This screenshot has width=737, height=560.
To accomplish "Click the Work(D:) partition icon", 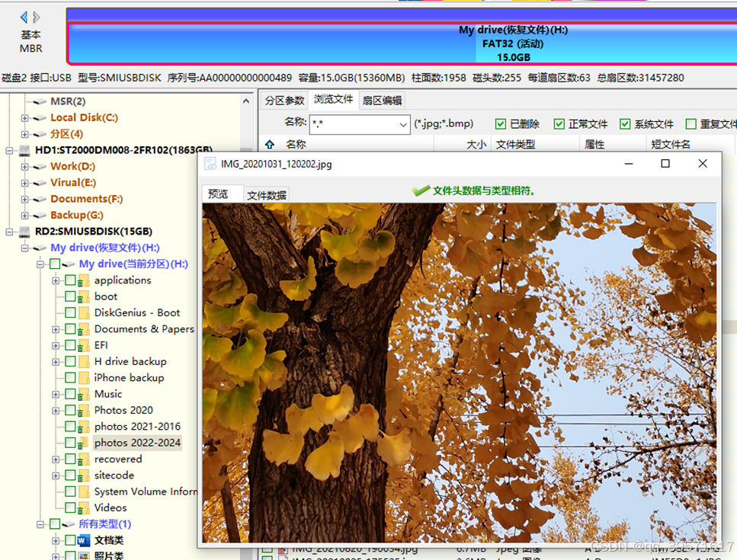I will pyautogui.click(x=40, y=167).
